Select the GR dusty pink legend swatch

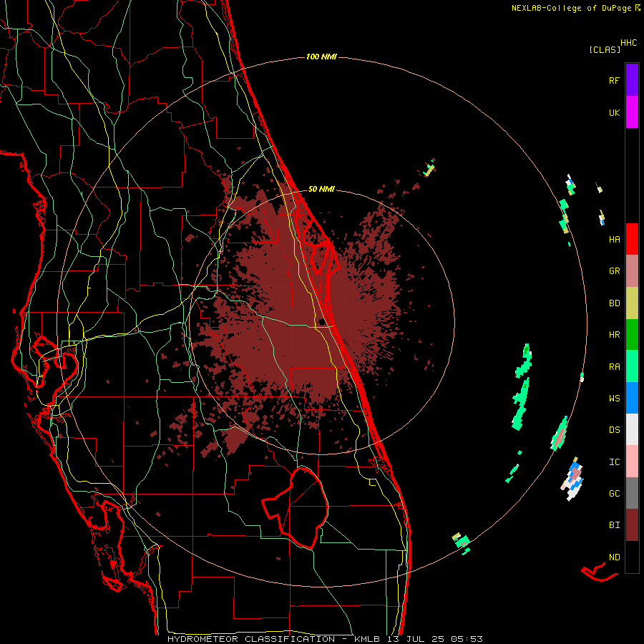(632, 271)
